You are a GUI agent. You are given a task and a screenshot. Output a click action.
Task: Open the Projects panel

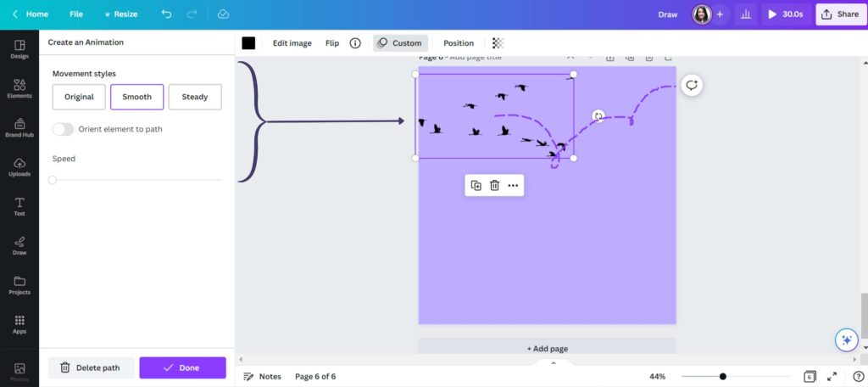pyautogui.click(x=19, y=285)
